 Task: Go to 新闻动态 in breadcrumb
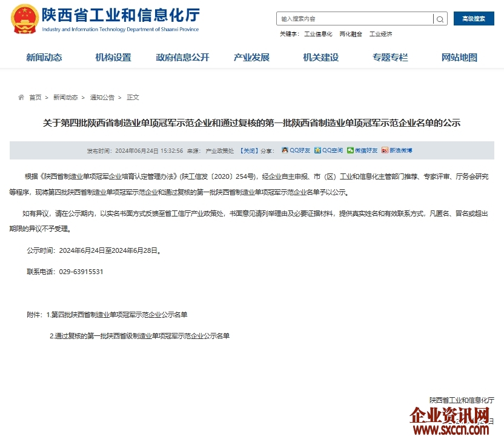click(x=65, y=98)
